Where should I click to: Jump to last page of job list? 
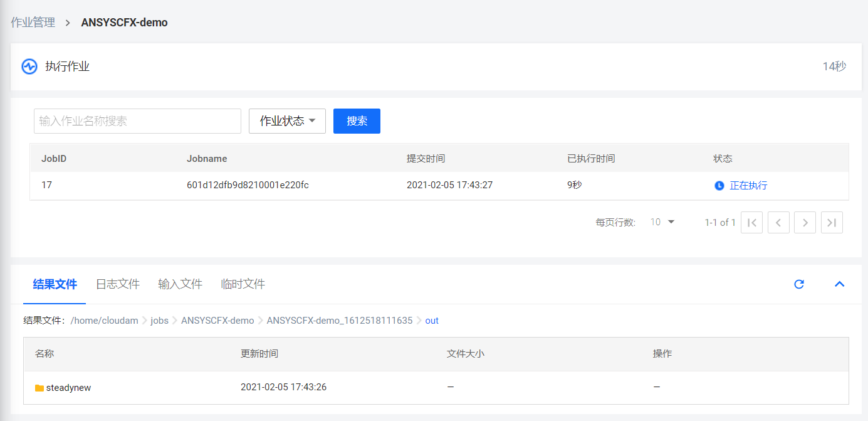(x=832, y=223)
